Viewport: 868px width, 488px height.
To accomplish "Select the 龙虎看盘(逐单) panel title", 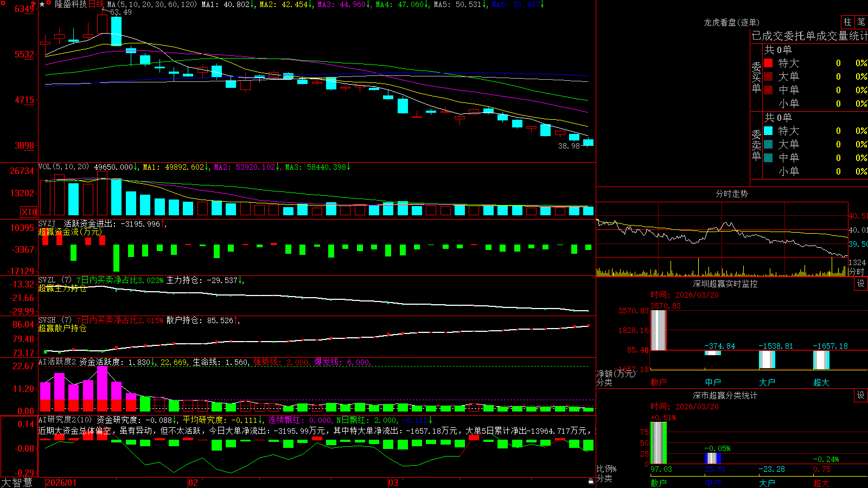I will point(731,22).
